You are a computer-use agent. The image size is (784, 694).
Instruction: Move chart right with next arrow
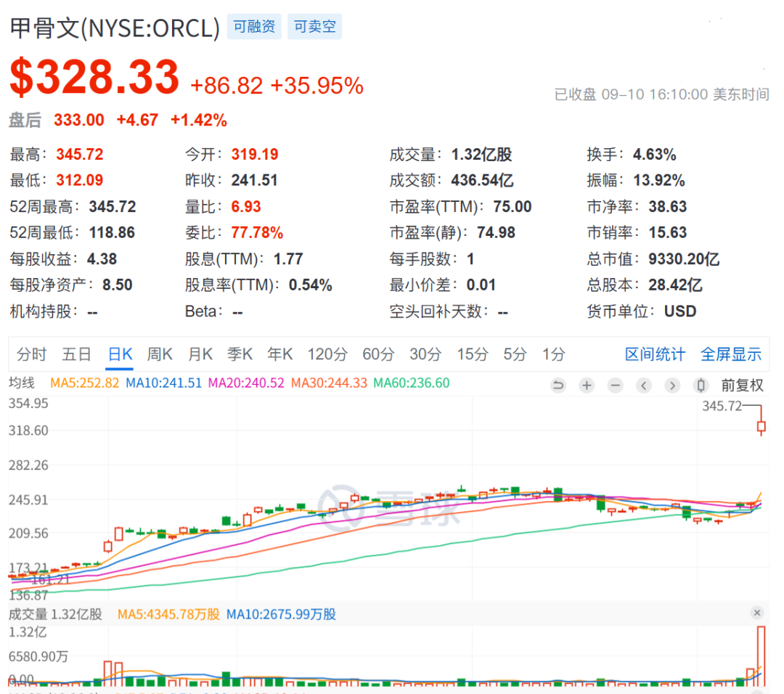coord(672,385)
